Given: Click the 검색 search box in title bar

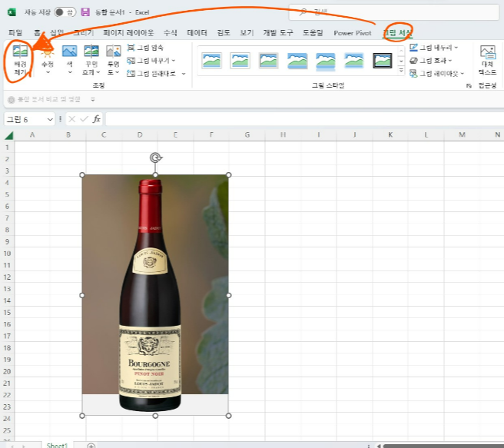Looking at the screenshot, I should point(394,12).
